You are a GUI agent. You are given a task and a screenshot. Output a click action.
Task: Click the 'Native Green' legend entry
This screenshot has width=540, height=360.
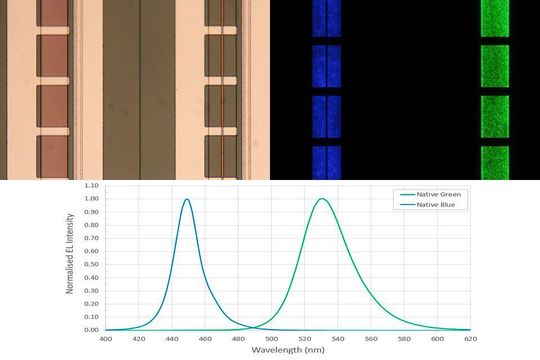click(x=431, y=194)
